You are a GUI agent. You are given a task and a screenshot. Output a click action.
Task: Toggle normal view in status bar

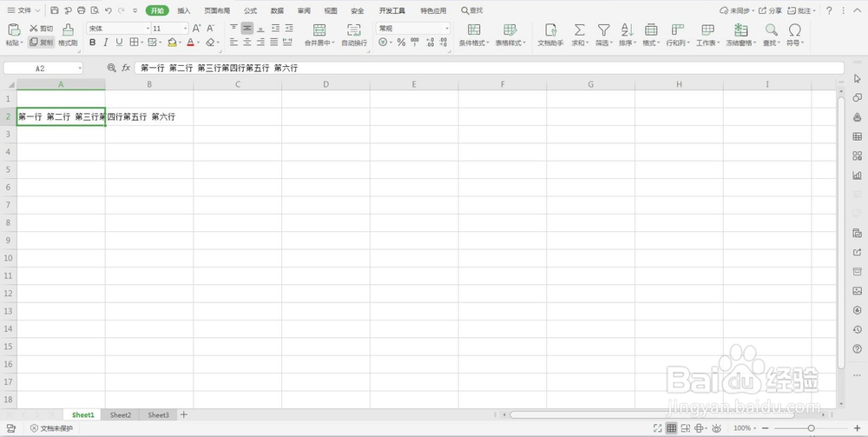(x=672, y=428)
